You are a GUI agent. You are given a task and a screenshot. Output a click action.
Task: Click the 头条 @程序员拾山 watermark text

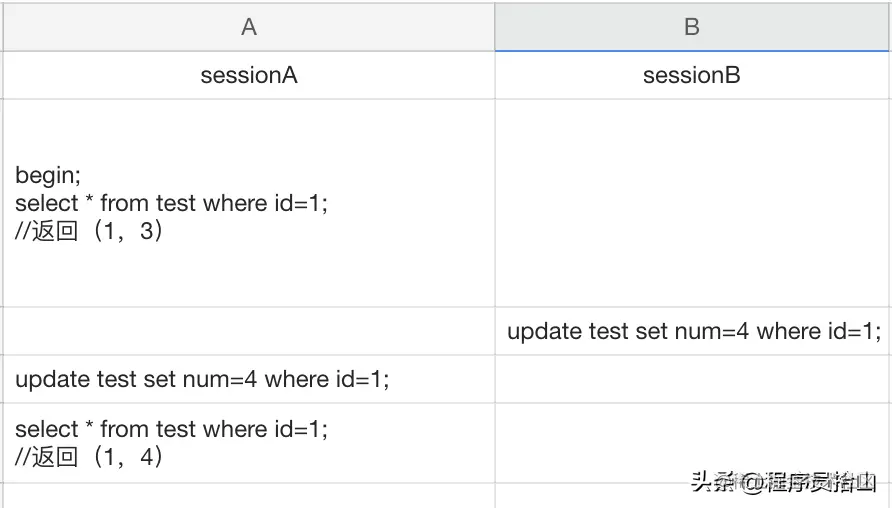783,483
